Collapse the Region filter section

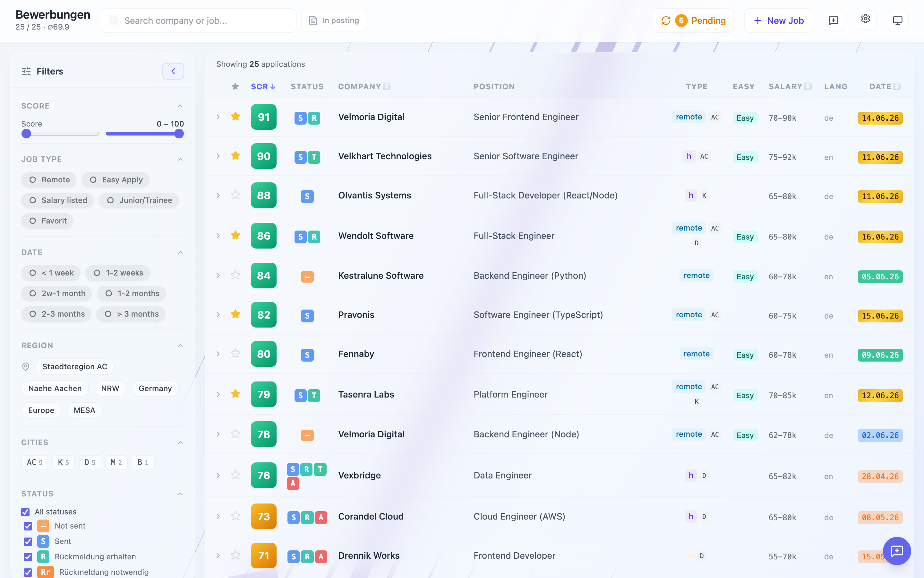tap(180, 346)
